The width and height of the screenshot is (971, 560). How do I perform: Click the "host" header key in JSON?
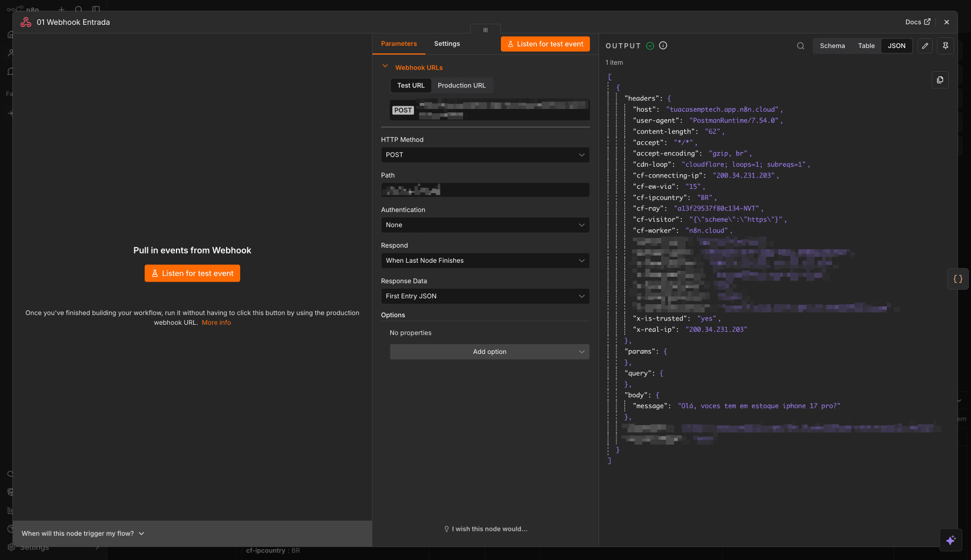point(646,110)
